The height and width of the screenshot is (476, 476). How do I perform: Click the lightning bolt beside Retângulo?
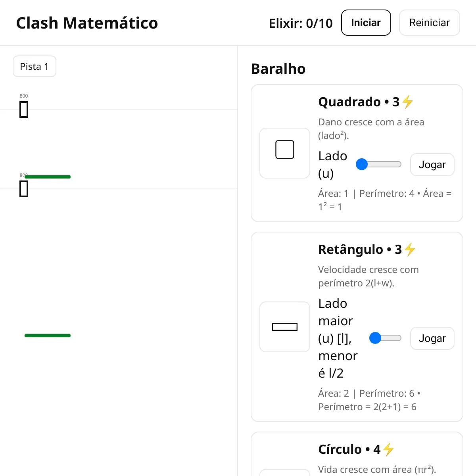pos(410,250)
